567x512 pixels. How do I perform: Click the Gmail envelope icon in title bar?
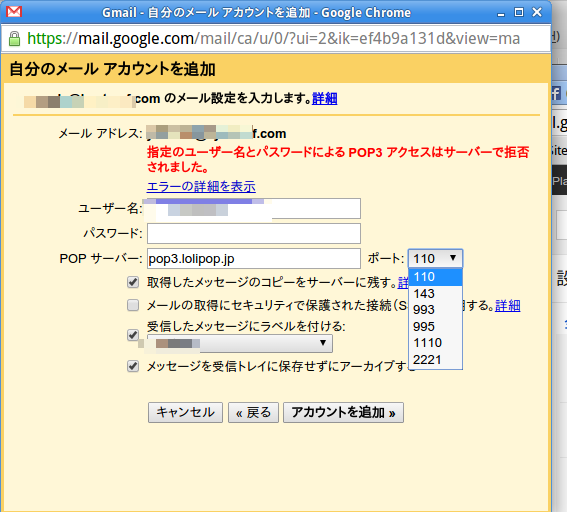coord(14,12)
